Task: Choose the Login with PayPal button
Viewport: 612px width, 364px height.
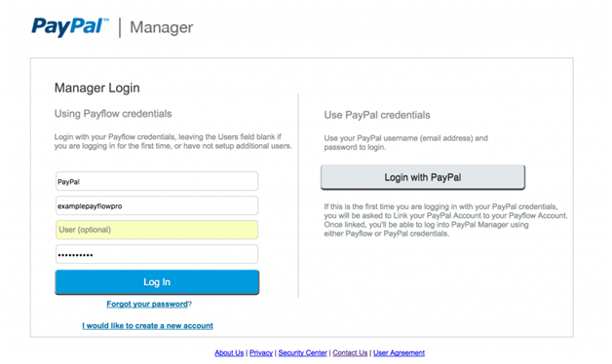Action: [423, 177]
